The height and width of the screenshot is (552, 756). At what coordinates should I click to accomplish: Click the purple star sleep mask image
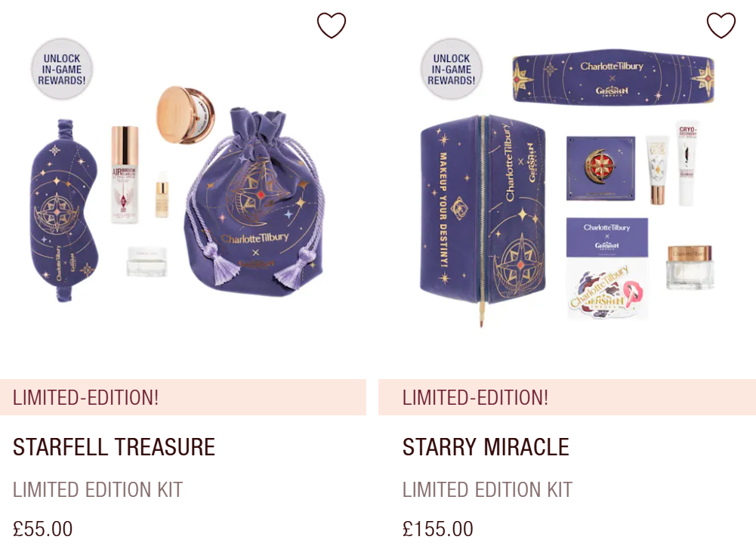tap(63, 210)
